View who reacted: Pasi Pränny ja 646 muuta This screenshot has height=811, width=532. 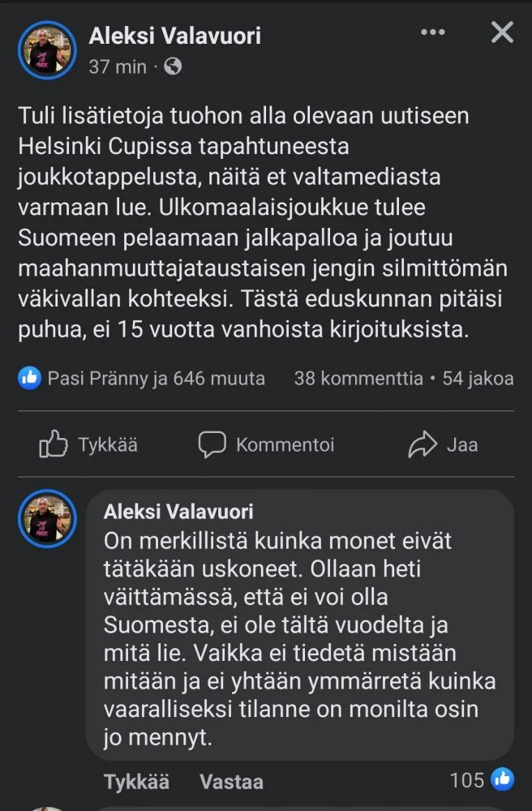(x=156, y=378)
